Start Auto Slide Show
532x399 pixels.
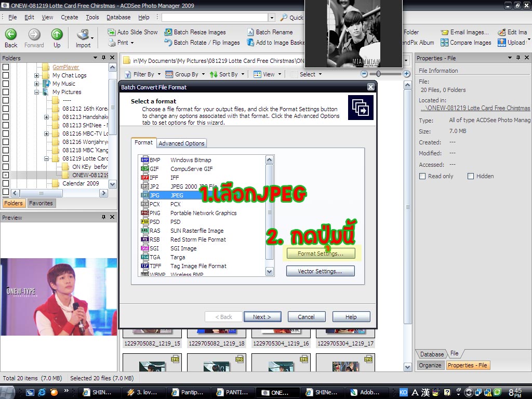[132, 32]
